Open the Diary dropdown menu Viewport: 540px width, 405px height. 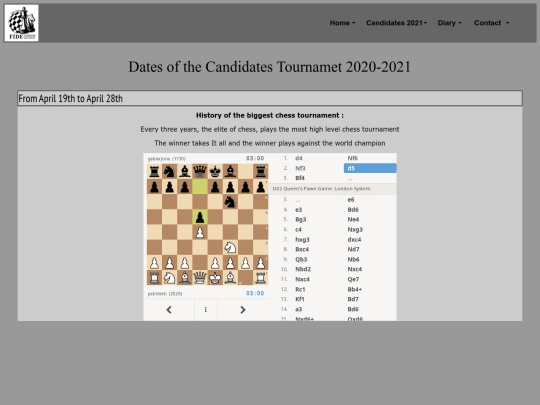449,23
